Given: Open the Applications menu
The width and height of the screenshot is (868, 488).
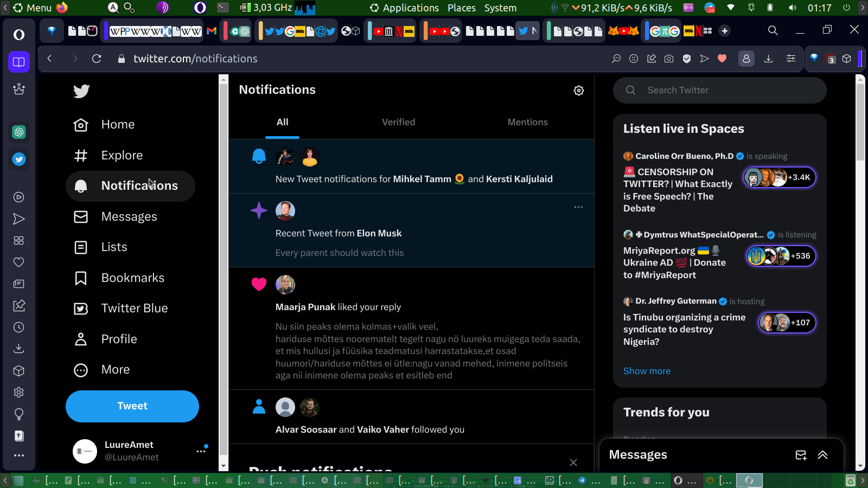Looking at the screenshot, I should coord(405,8).
